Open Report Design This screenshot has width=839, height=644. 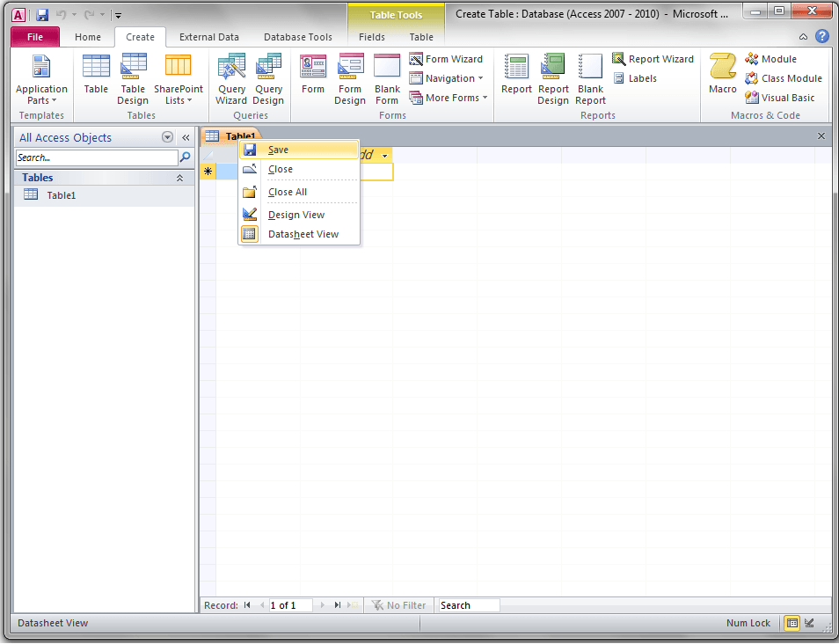[553, 80]
